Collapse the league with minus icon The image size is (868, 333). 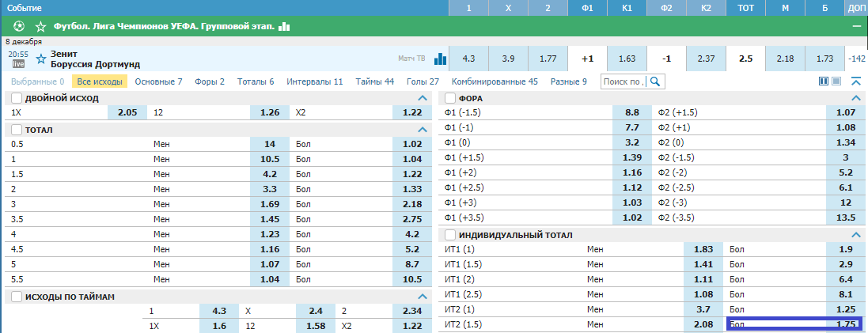(x=858, y=26)
